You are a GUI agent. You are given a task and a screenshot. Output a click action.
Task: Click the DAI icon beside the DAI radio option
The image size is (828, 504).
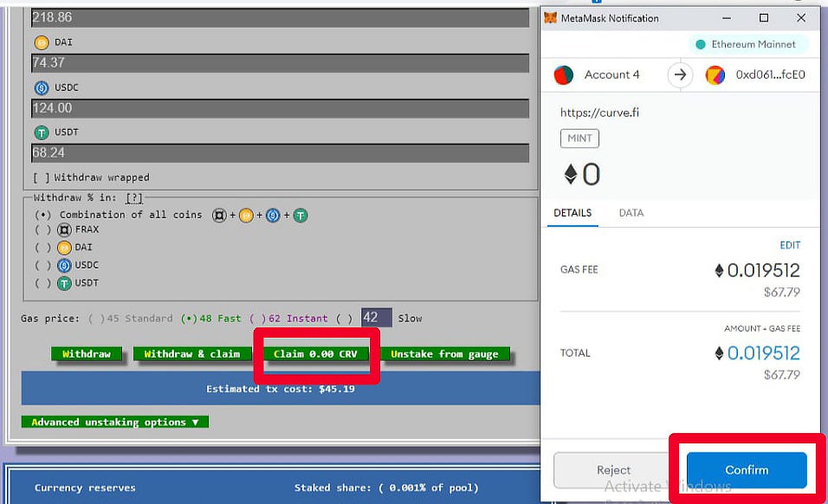coord(64,248)
